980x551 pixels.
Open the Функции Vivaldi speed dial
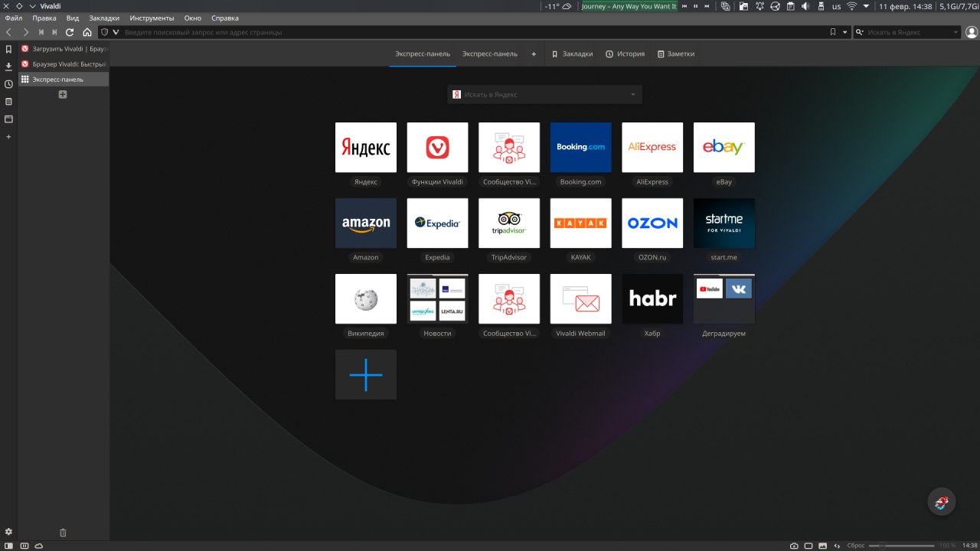pos(437,148)
